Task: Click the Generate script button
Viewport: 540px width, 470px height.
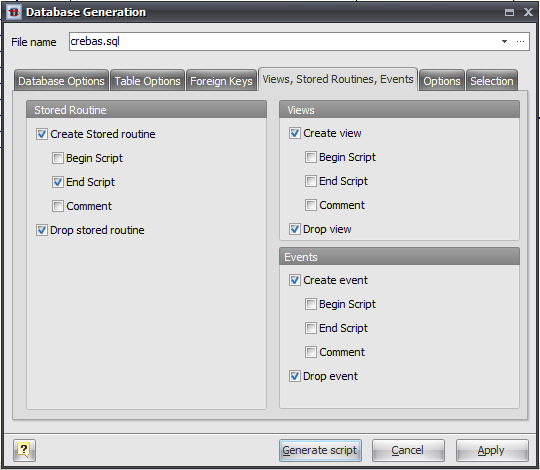Action: click(320, 450)
